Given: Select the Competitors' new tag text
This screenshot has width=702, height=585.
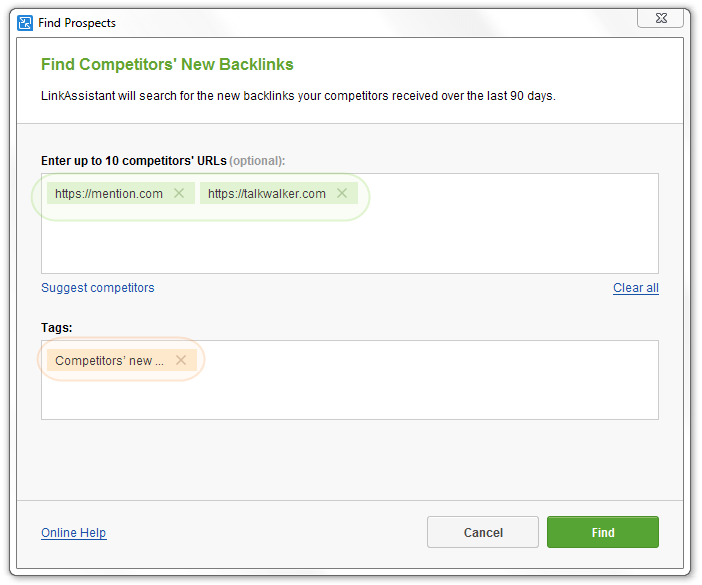Looking at the screenshot, I should (109, 361).
